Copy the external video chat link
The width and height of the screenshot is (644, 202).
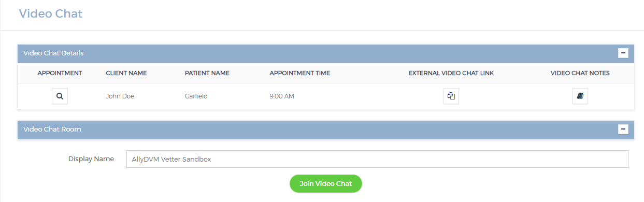tap(451, 96)
